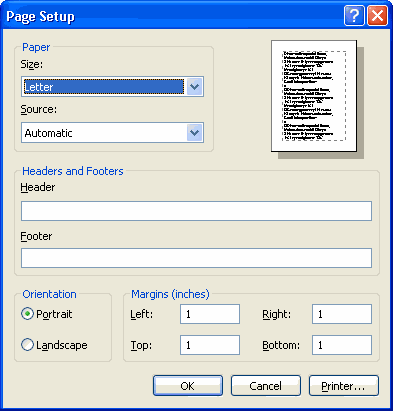Click the question mark help icon
393x411 pixels.
tap(354, 16)
